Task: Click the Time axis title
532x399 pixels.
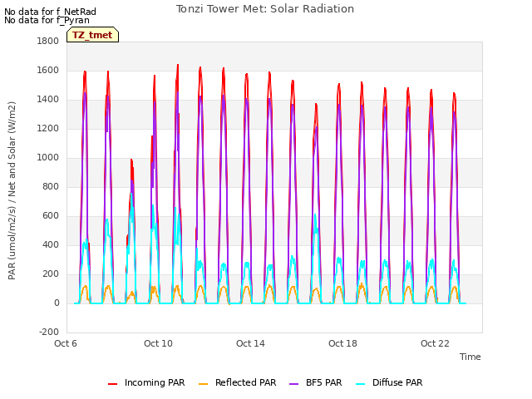Action: [x=470, y=357]
